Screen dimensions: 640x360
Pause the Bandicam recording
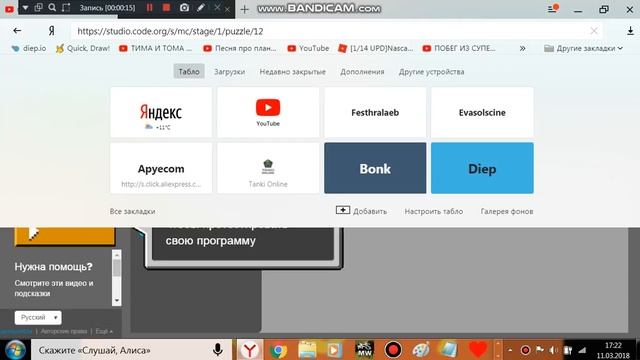point(149,7)
